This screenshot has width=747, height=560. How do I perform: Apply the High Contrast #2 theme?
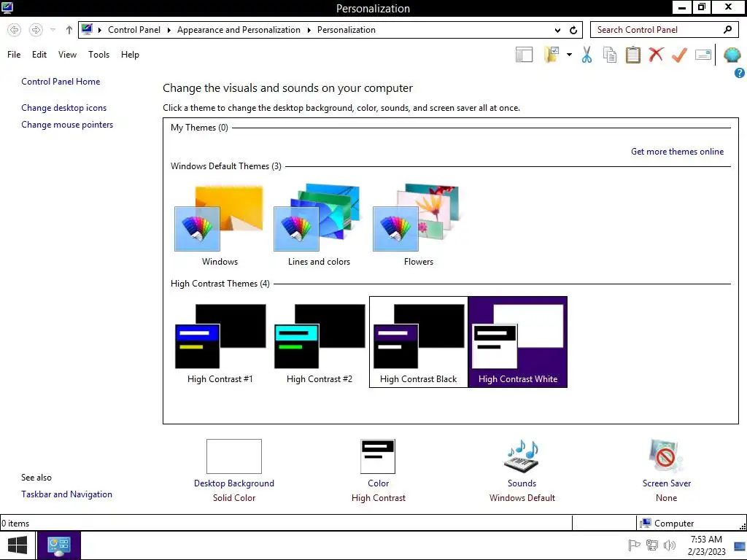tap(320, 343)
